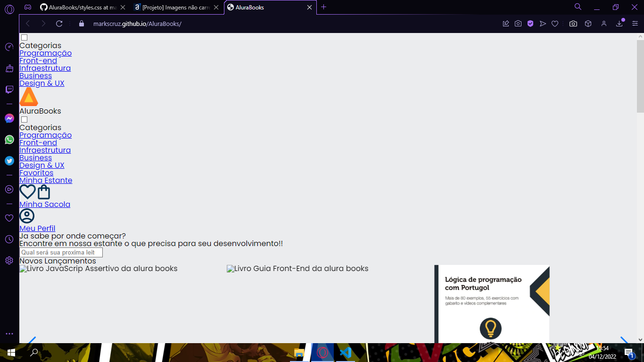Open the sidebar Settings gear
The height and width of the screenshot is (362, 644).
(x=9, y=260)
